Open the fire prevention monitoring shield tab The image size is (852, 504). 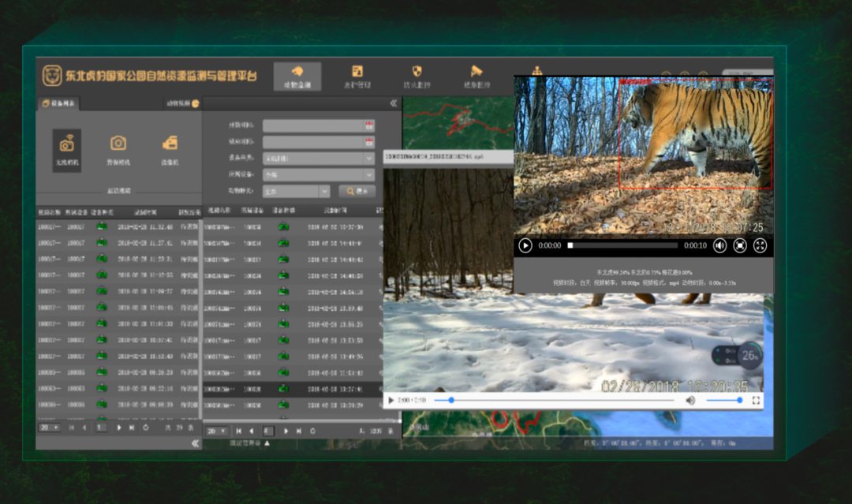417,77
